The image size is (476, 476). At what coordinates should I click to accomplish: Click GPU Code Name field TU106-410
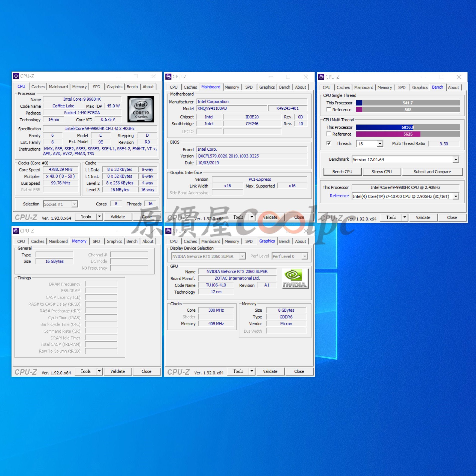point(216,285)
